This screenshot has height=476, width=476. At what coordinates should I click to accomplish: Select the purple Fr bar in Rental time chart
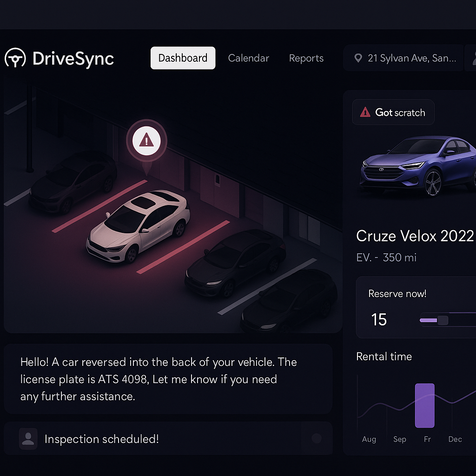click(x=425, y=405)
